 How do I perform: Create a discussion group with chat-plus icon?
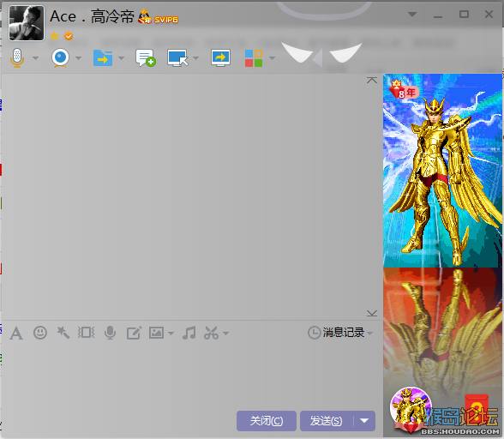146,58
